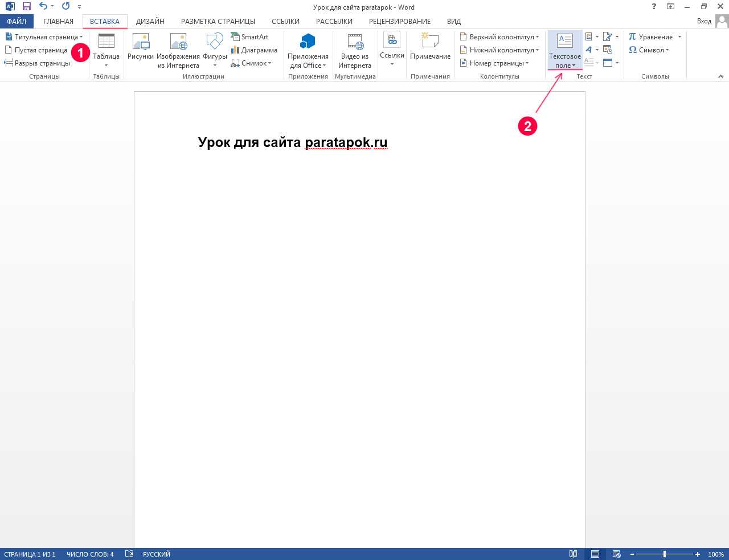The height and width of the screenshot is (560, 729).
Task: Expand the Титульная страница gallery
Action: (x=44, y=37)
